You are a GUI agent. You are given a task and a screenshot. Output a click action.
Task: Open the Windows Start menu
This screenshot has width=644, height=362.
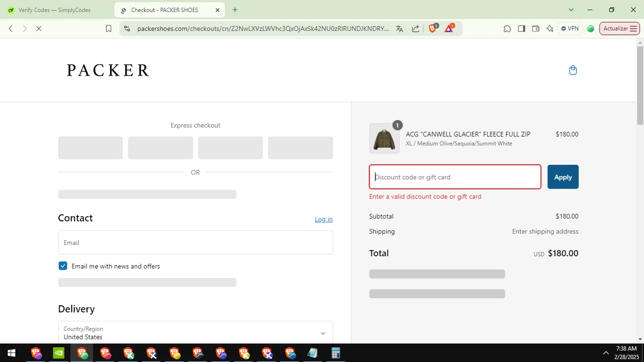[x=12, y=353]
